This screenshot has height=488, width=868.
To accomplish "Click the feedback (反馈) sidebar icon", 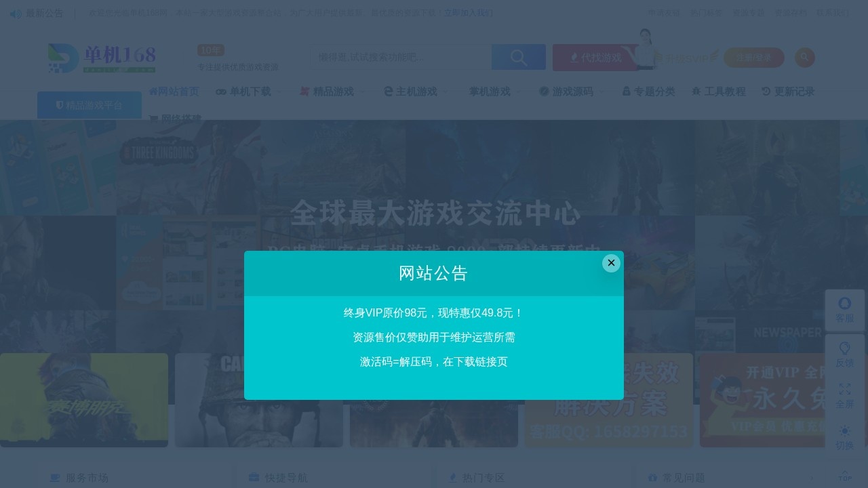I will pyautogui.click(x=845, y=352).
